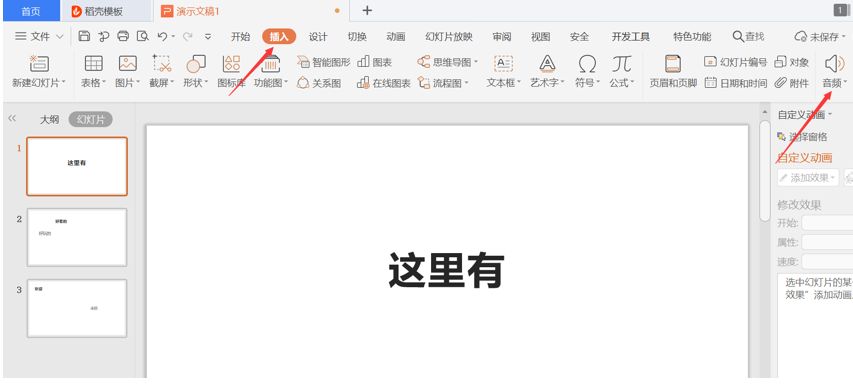Click the vertical scrollbar beside the slide

pyautogui.click(x=764, y=170)
